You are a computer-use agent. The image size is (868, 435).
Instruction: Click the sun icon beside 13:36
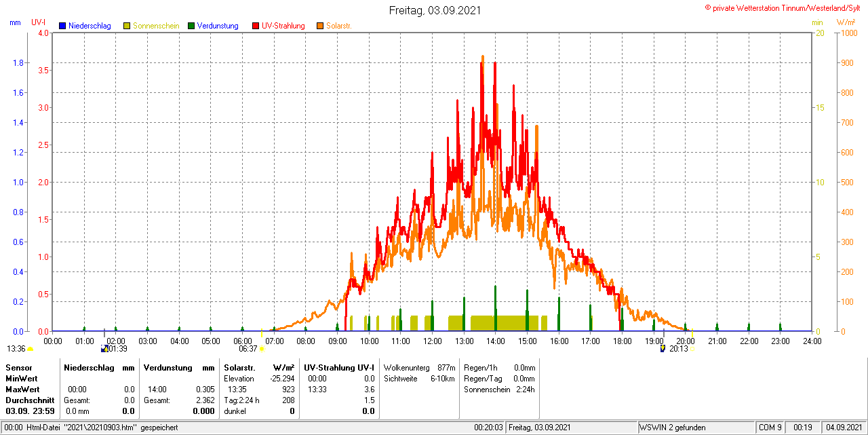30,349
